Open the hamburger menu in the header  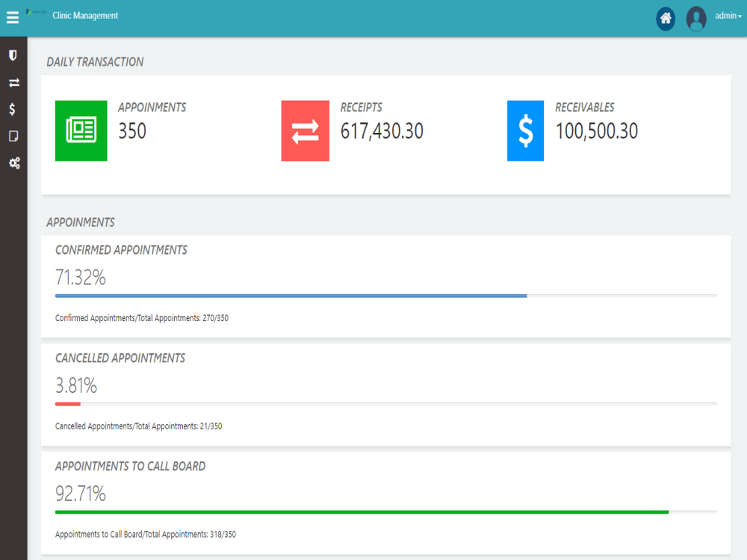[13, 17]
